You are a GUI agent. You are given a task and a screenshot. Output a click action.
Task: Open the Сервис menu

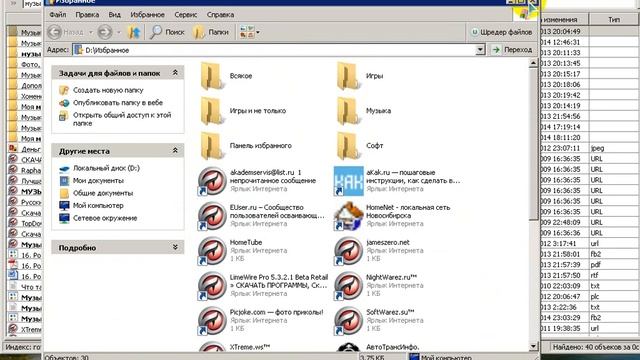pyautogui.click(x=185, y=15)
